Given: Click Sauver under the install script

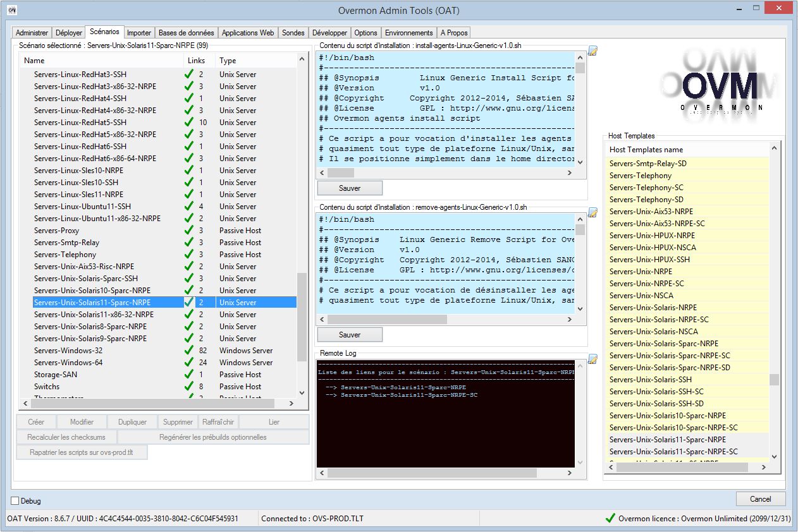Looking at the screenshot, I should [x=350, y=188].
